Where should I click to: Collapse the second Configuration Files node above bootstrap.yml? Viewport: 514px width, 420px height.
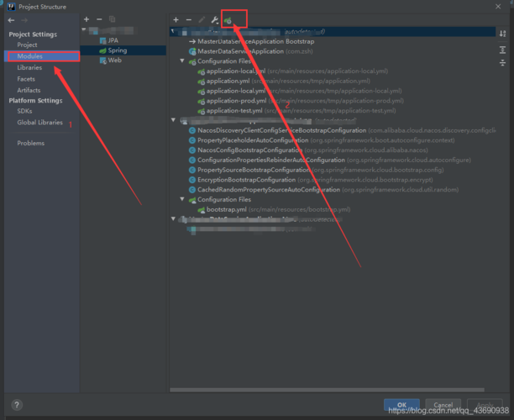(x=183, y=200)
